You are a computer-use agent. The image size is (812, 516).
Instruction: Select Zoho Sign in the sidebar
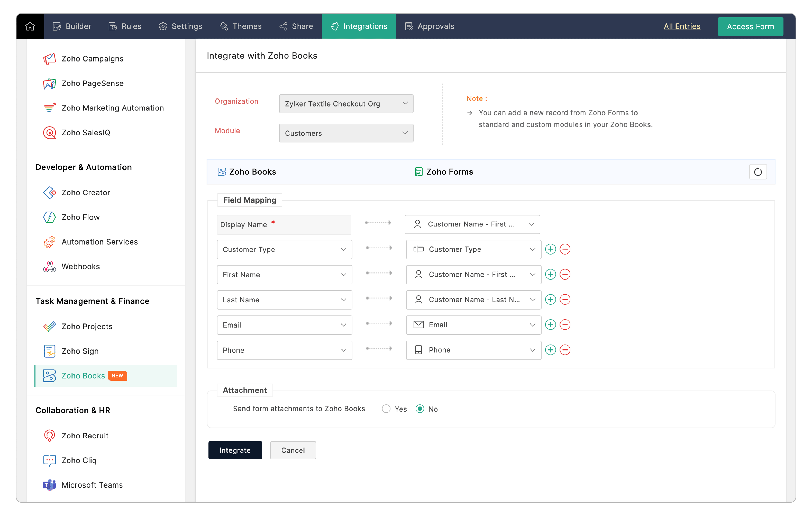(80, 351)
